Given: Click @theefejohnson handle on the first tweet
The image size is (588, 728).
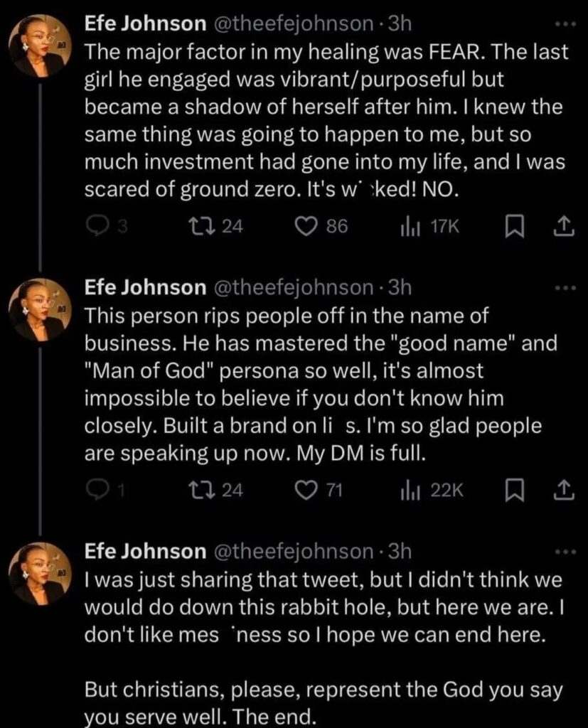Looking at the screenshot, I should [299, 23].
